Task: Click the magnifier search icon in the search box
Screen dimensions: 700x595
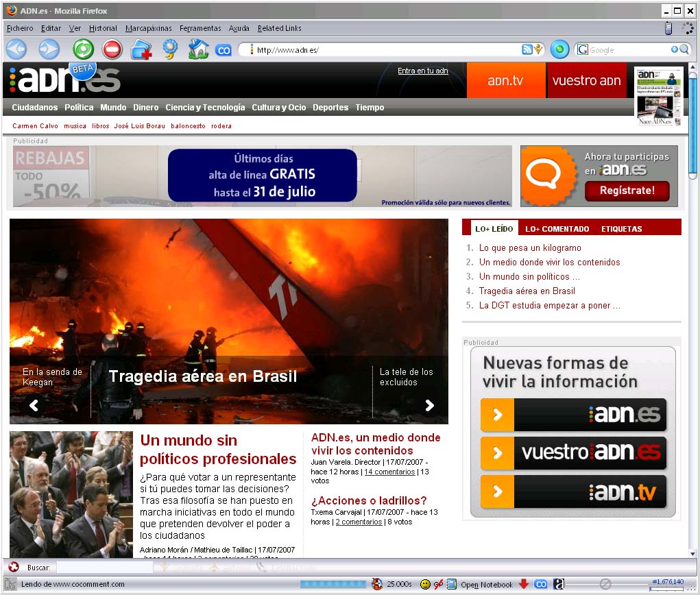Action: tap(684, 49)
